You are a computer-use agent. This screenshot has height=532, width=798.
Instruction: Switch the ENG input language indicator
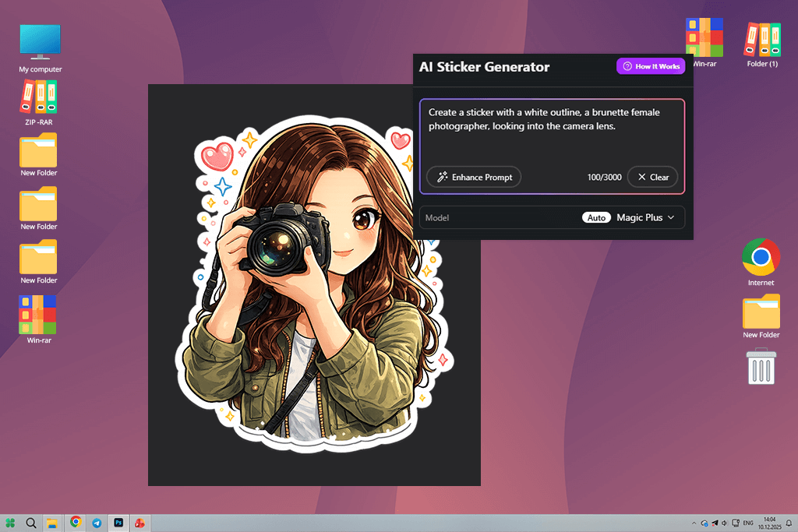(748, 523)
